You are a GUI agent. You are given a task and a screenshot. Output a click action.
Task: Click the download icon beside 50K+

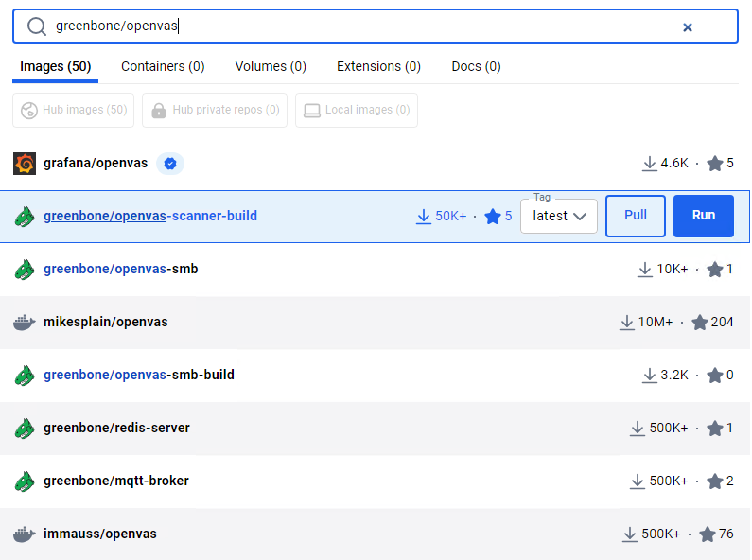(424, 217)
